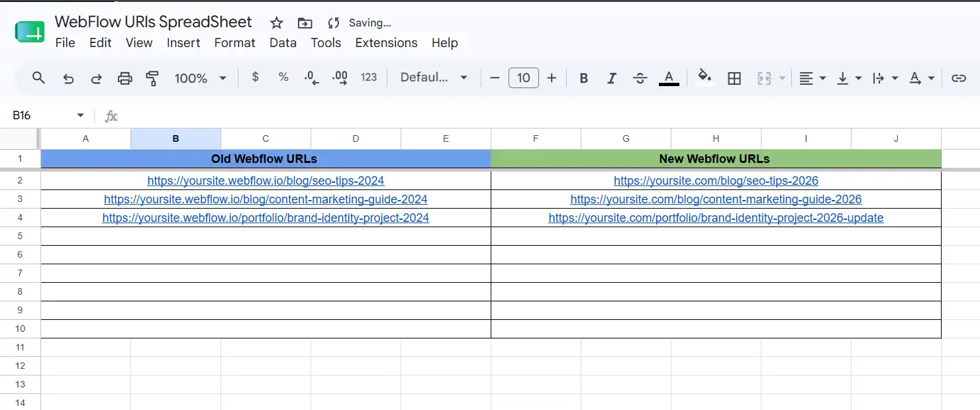Toggle strikethrough formatting

point(640,78)
